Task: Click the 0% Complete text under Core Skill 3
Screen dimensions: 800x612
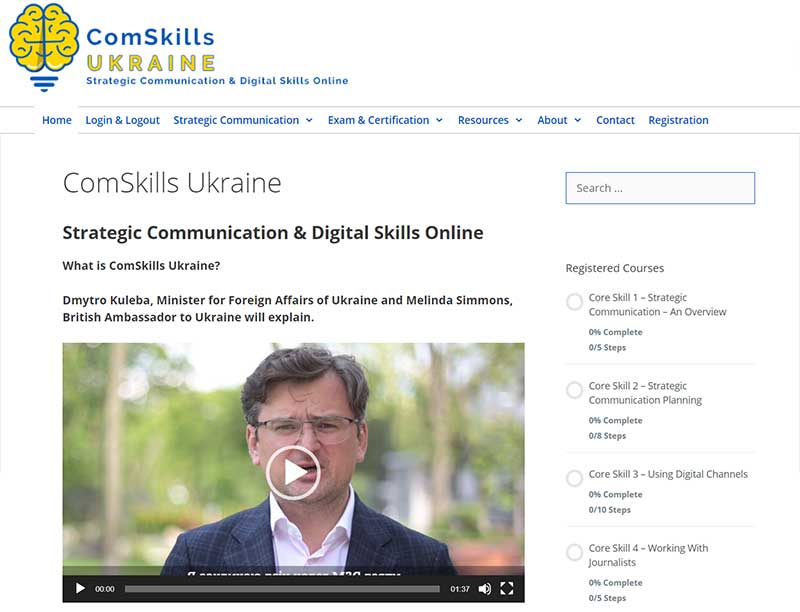Action: (x=615, y=495)
